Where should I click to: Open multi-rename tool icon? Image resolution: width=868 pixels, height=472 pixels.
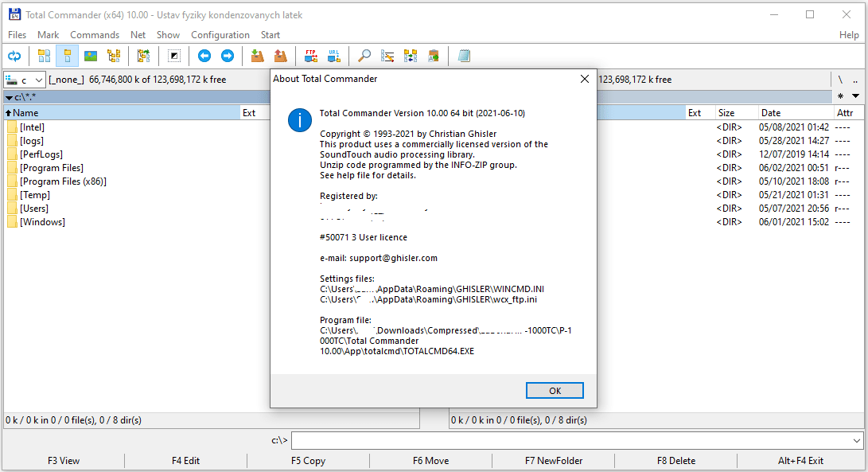point(387,56)
